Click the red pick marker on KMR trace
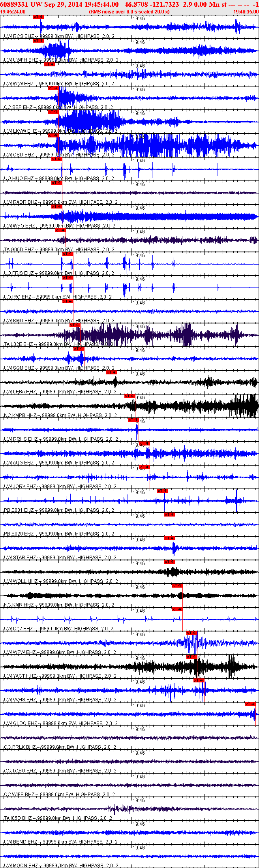Screen dimensions: 259x868 (x=177, y=586)
